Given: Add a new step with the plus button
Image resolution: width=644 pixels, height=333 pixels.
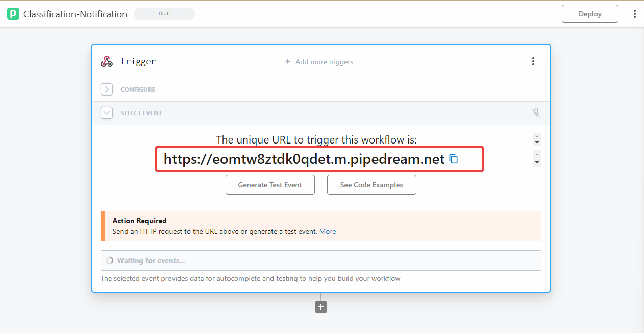Looking at the screenshot, I should pos(321,307).
